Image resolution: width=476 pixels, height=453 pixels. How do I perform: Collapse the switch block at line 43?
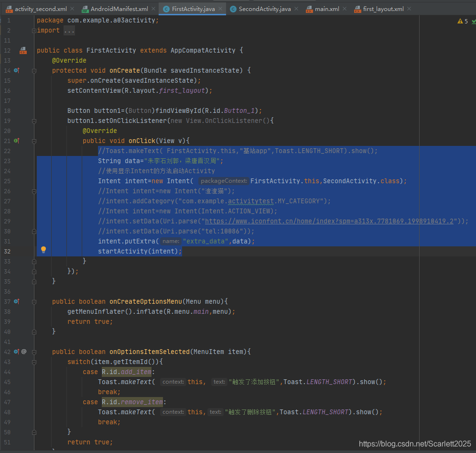pos(34,362)
